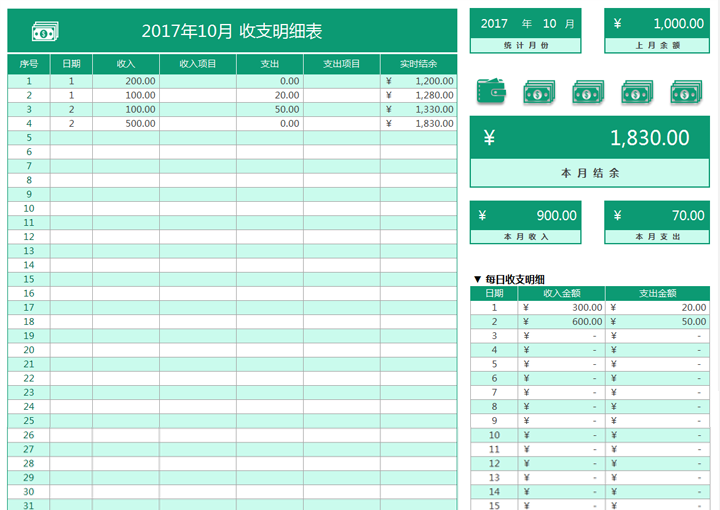Click the 收入金额 header in daily table
The height and width of the screenshot is (510, 720).
pyautogui.click(x=563, y=293)
